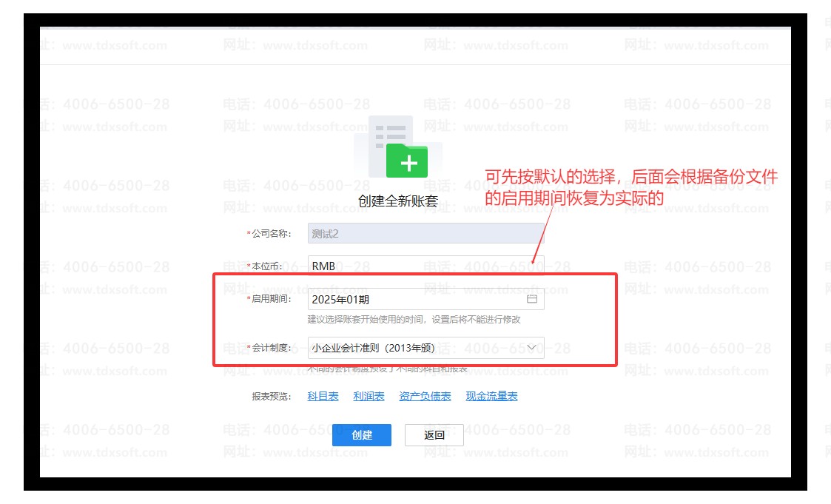Image resolution: width=831 pixels, height=504 pixels.
Task: Click the 报表预览 label
Action: [272, 396]
